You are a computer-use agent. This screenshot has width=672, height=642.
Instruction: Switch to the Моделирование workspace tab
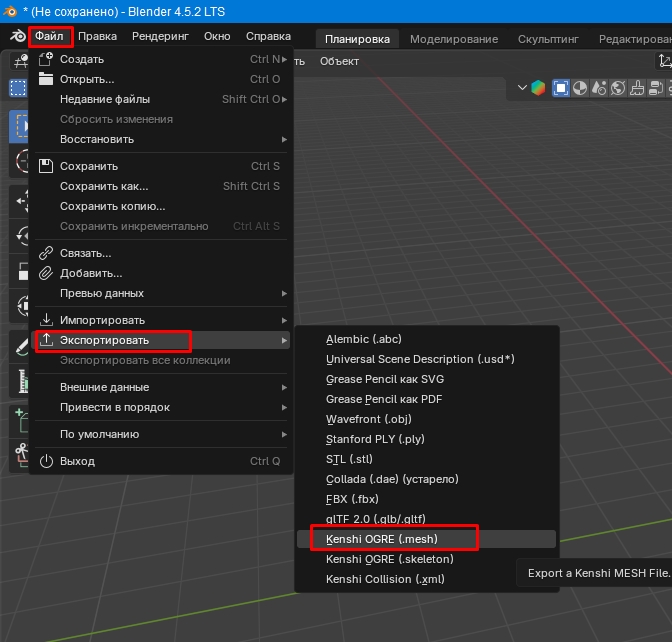[454, 39]
